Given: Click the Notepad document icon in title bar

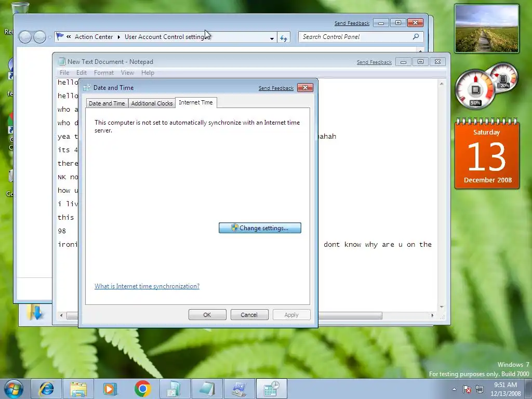Looking at the screenshot, I should [x=61, y=61].
